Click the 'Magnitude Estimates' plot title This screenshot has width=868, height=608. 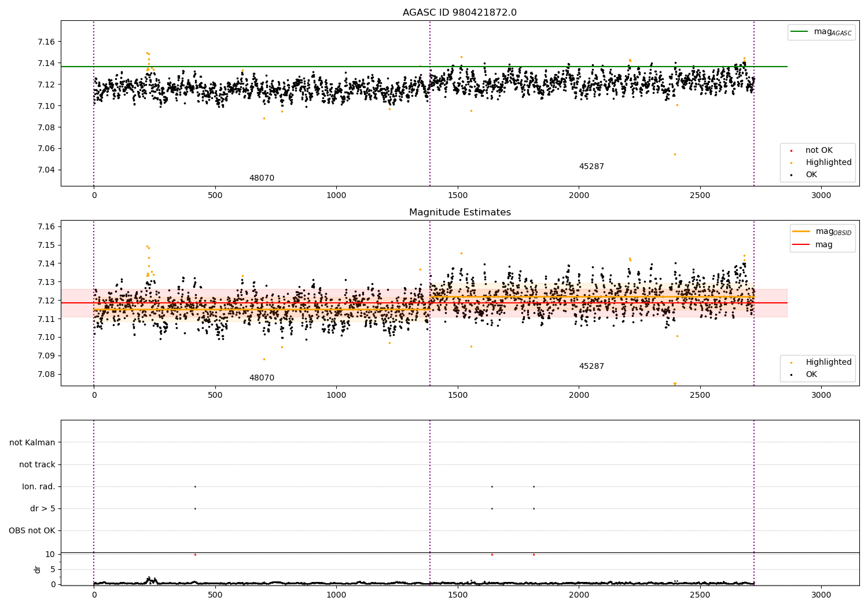459,213
